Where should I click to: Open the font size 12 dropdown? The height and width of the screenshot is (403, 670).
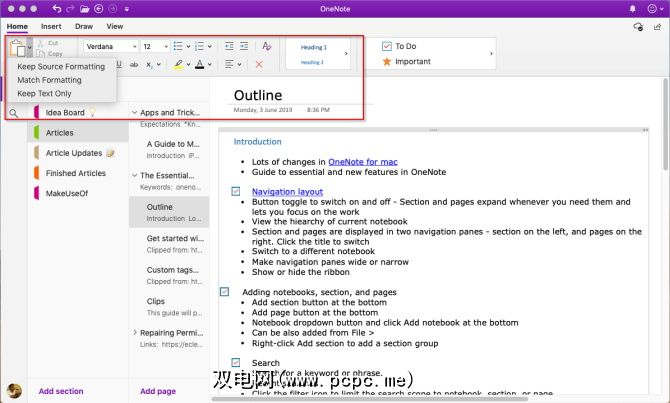click(x=164, y=46)
